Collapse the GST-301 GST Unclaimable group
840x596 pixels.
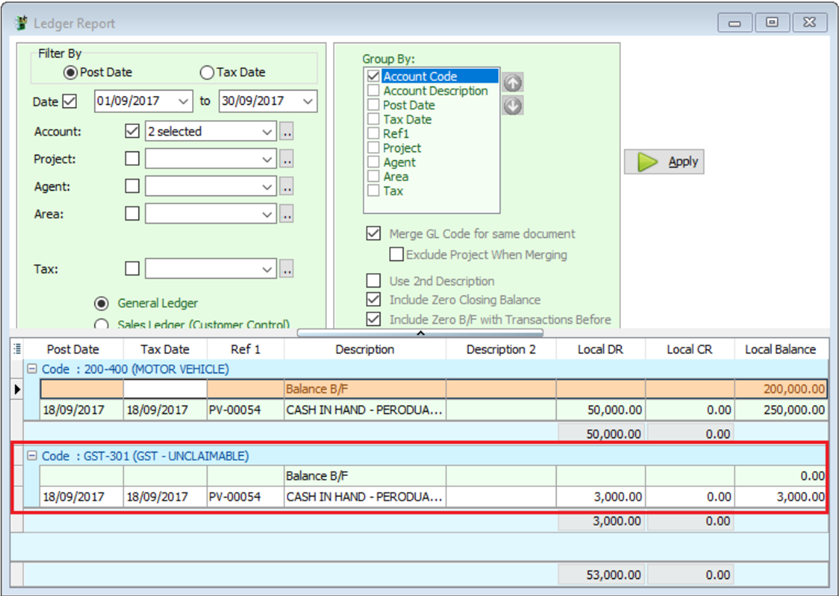(x=32, y=456)
